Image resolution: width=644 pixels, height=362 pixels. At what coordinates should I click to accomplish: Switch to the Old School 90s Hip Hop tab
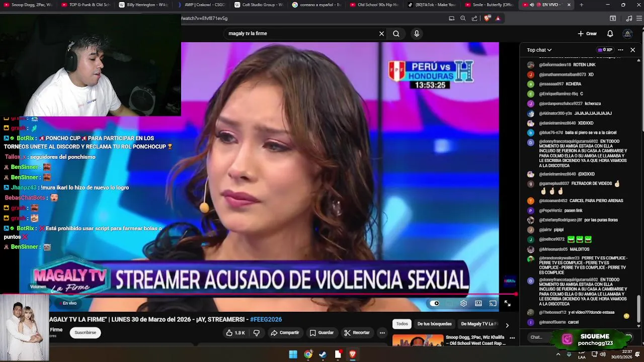click(375, 5)
